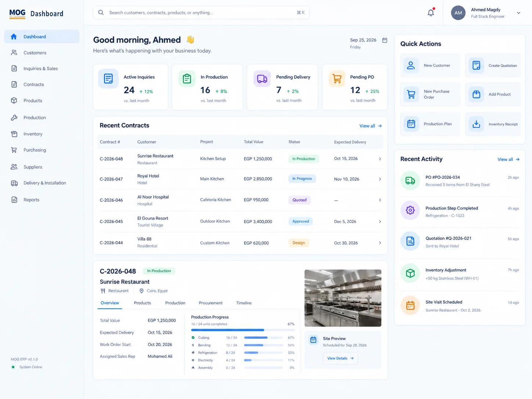Screen dimensions: 532x399
Task: Switch to the Procurement tab
Action: [211, 303]
